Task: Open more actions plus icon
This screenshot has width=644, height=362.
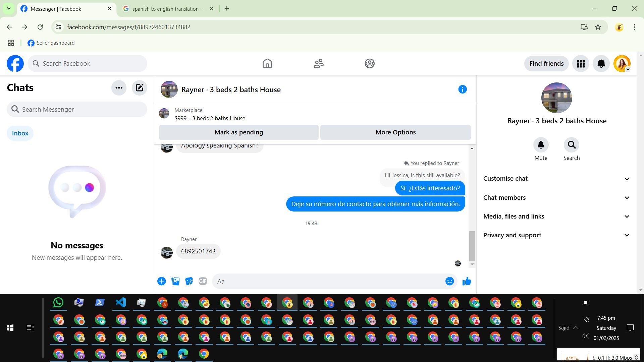Action: click(x=161, y=281)
